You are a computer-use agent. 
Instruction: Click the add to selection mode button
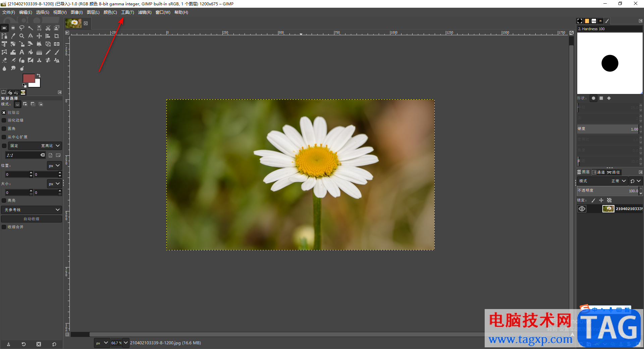coord(25,104)
